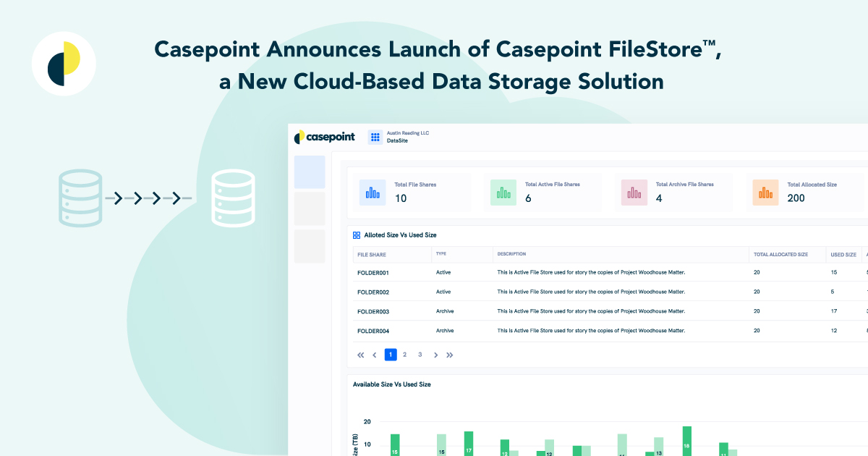The height and width of the screenshot is (456, 868).
Task: Click the orange Total Allocated Size icon
Action: pos(765,192)
